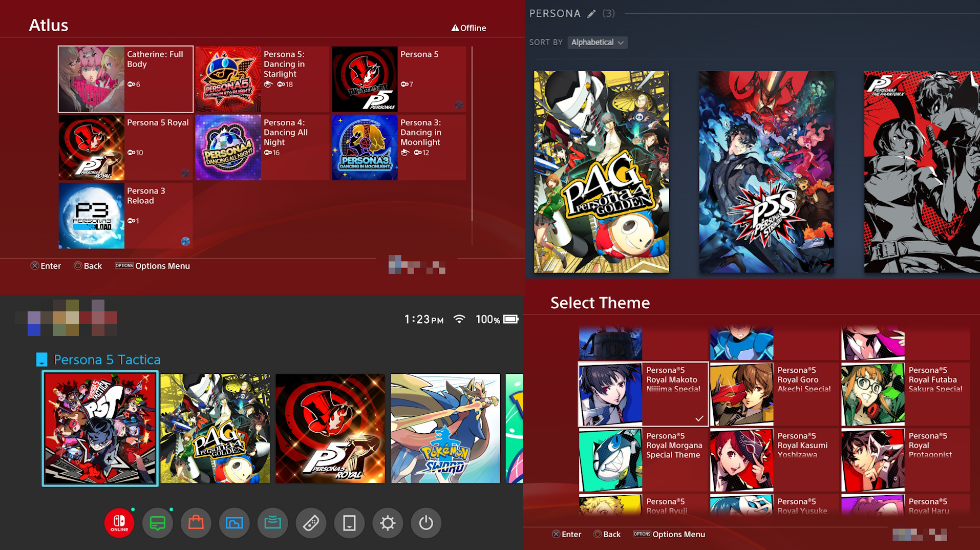Select Persona 5 Royal Futaba Sakura Special theme
The image size is (980, 550).
point(906,394)
